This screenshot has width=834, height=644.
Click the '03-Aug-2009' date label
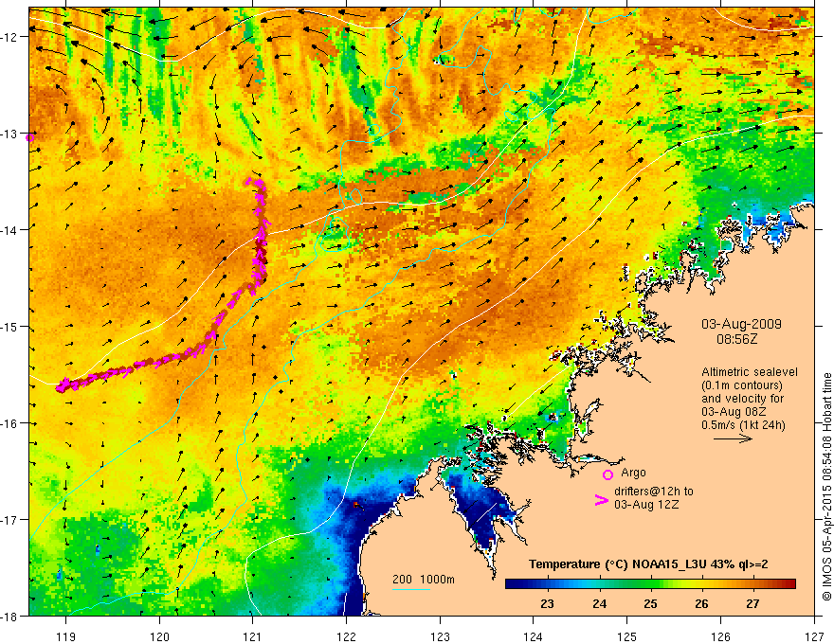pos(741,324)
